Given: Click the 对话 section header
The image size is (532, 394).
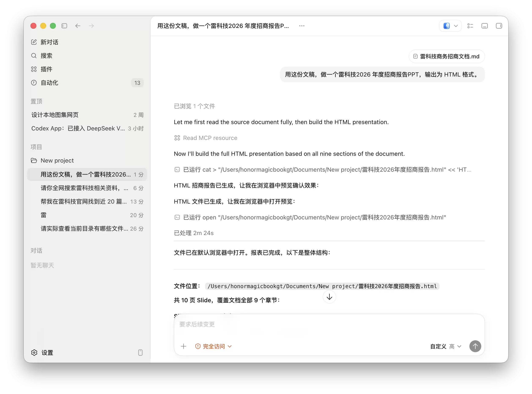Looking at the screenshot, I should click(x=36, y=251).
